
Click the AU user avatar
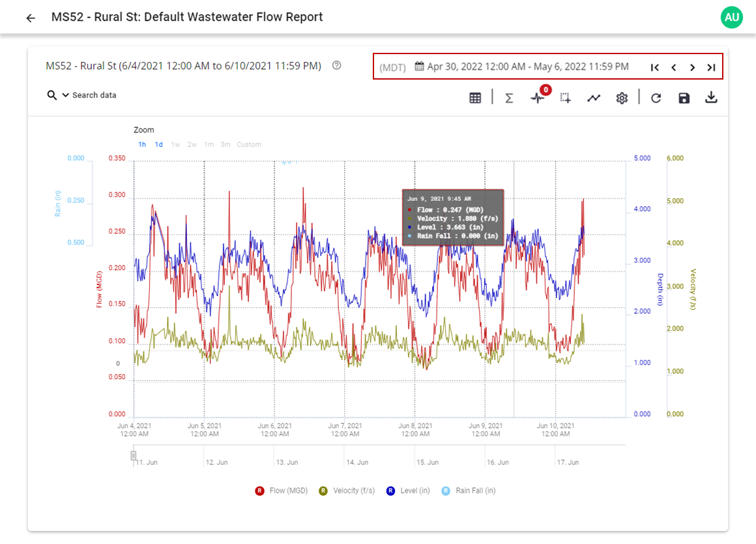tap(731, 17)
